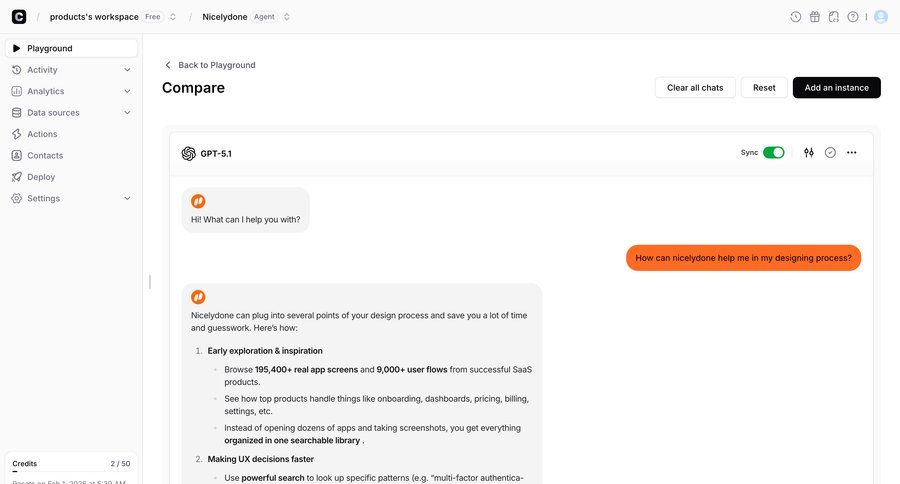This screenshot has height=484, width=900.
Task: Click the GPT-5.1 OpenAI logo
Action: pyautogui.click(x=188, y=153)
